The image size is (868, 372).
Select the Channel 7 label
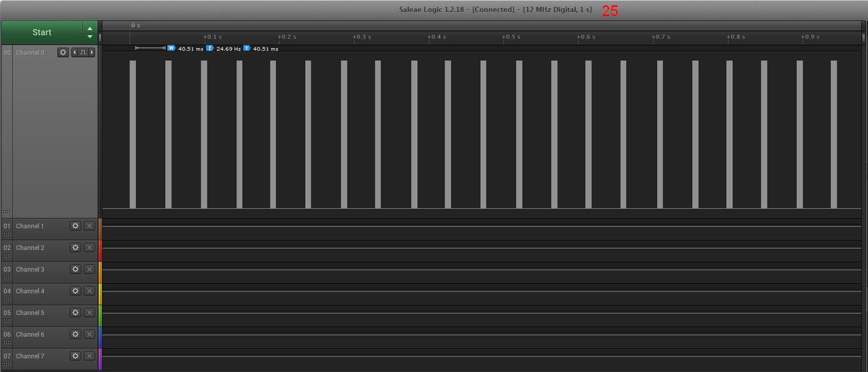point(30,356)
